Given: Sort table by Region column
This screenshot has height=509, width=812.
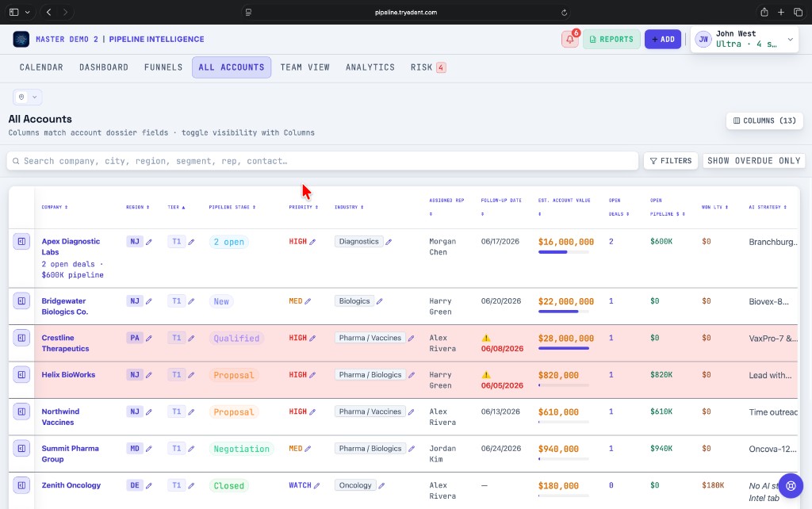Looking at the screenshot, I should tap(138, 207).
